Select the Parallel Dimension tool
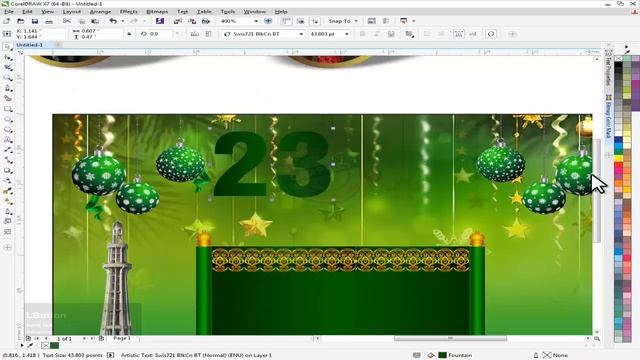The width and height of the screenshot is (640, 360). (x=7, y=150)
